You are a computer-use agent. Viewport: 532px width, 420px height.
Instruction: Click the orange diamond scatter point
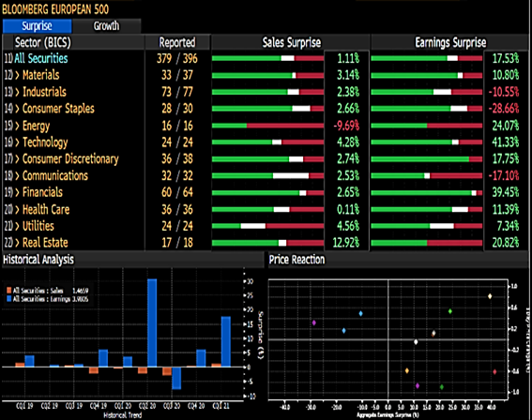407,371
